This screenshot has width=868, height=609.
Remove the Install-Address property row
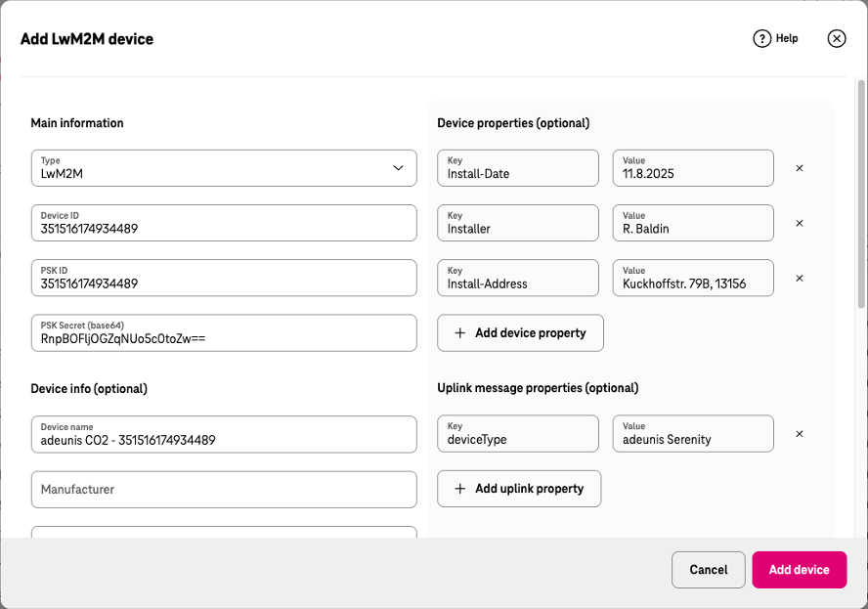pyautogui.click(x=800, y=278)
